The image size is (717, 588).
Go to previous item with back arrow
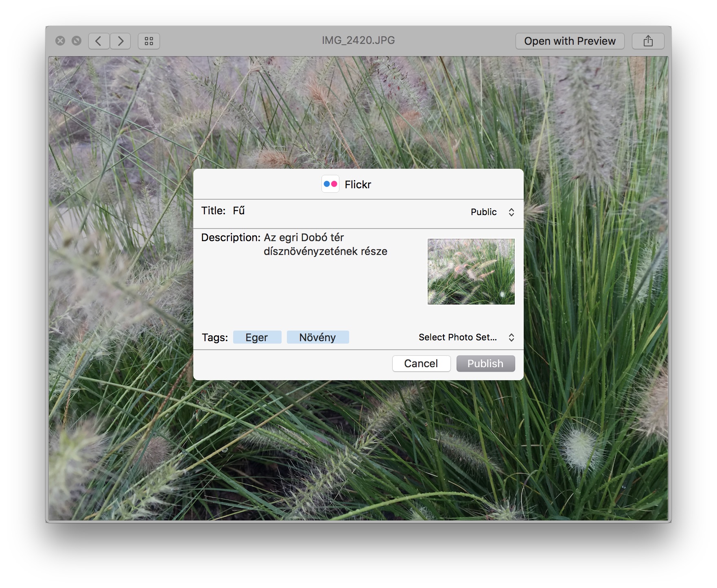pos(99,41)
